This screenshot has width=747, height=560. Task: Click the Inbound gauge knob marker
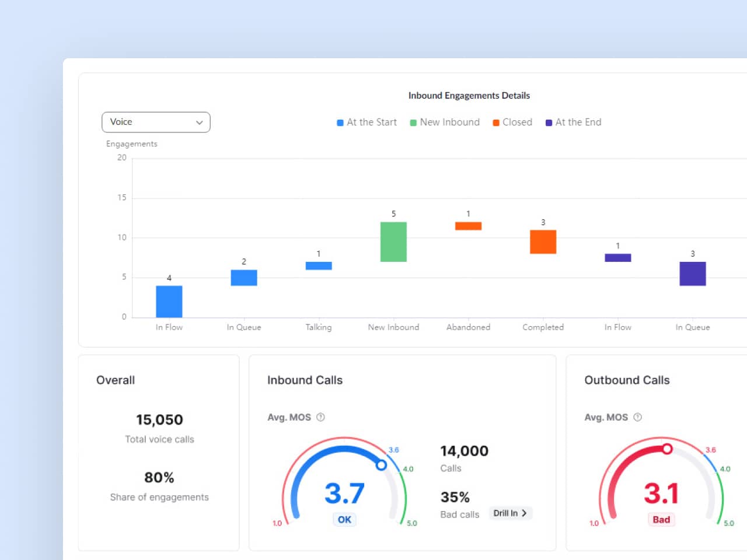381,465
